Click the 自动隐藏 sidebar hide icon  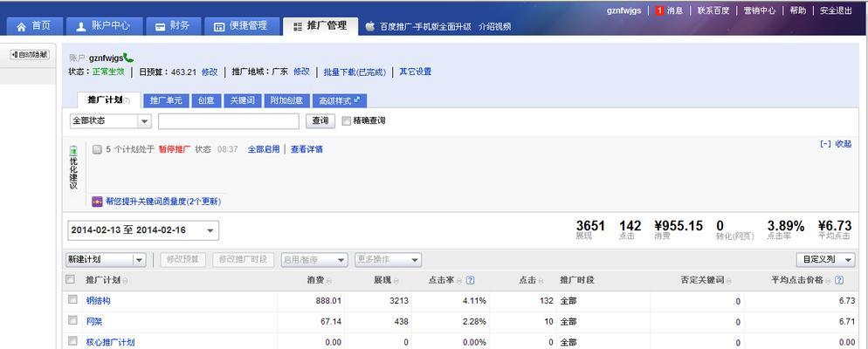tap(30, 54)
